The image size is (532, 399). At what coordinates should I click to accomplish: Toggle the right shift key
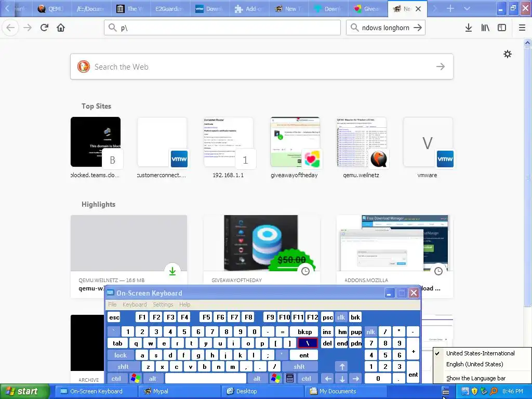point(299,366)
